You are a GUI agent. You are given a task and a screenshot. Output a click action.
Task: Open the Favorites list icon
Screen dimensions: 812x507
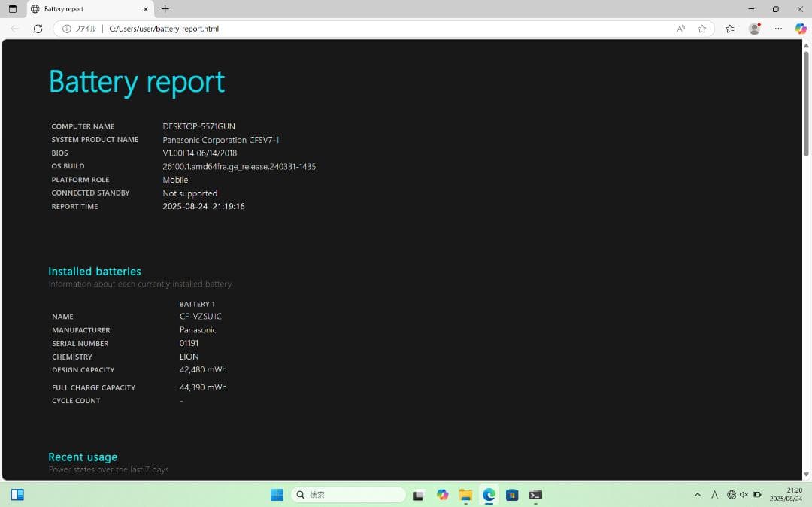[729, 28]
